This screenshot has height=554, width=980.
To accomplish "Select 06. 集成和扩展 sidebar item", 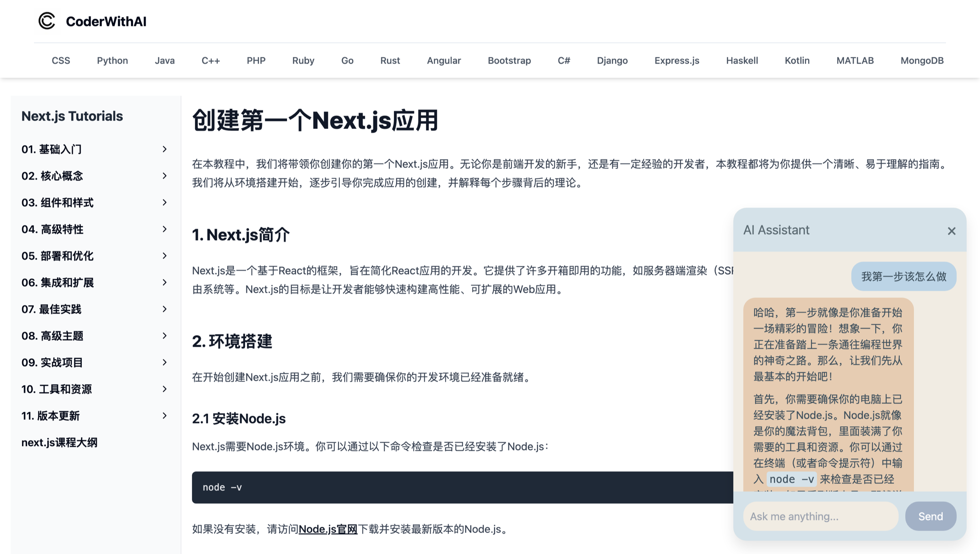I will point(57,282).
